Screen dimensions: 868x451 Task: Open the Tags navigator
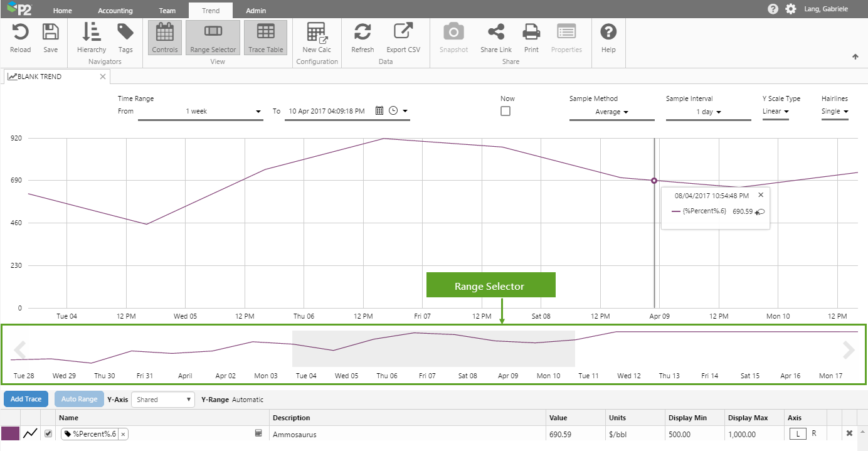(125, 33)
